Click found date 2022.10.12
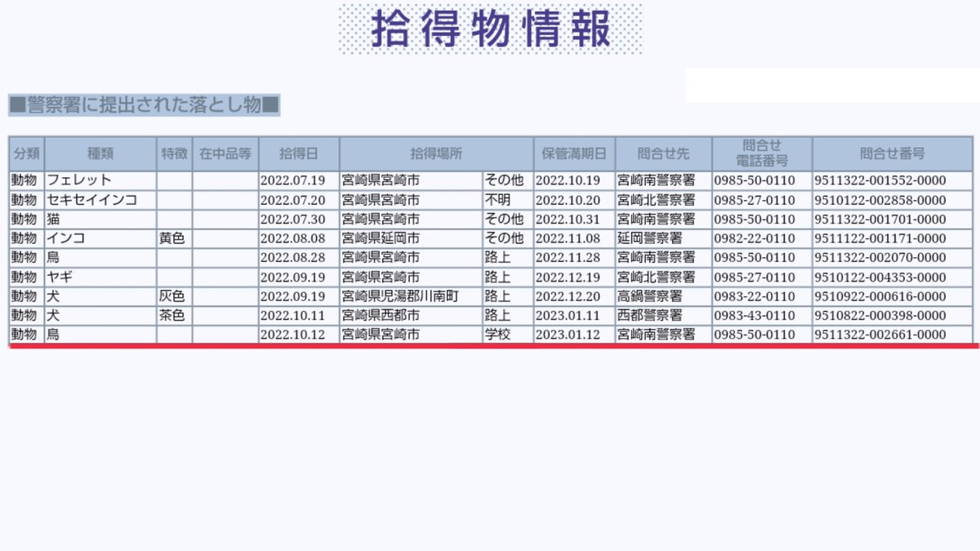 [299, 334]
